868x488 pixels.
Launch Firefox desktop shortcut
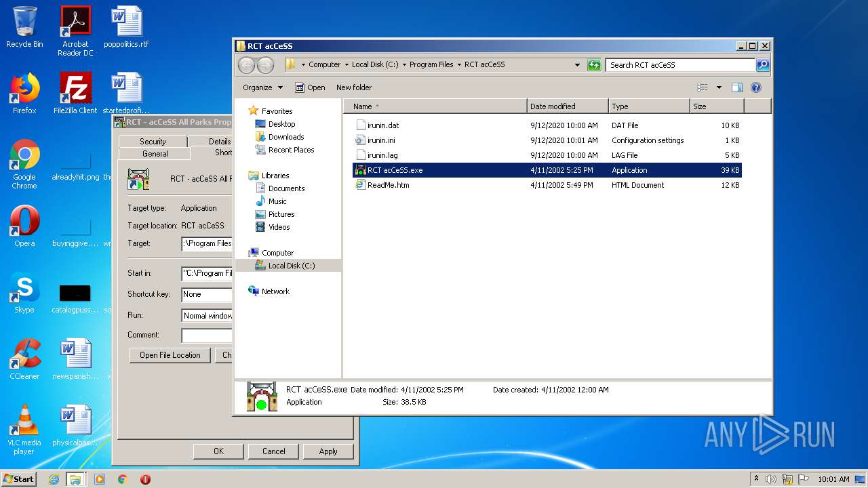(24, 94)
